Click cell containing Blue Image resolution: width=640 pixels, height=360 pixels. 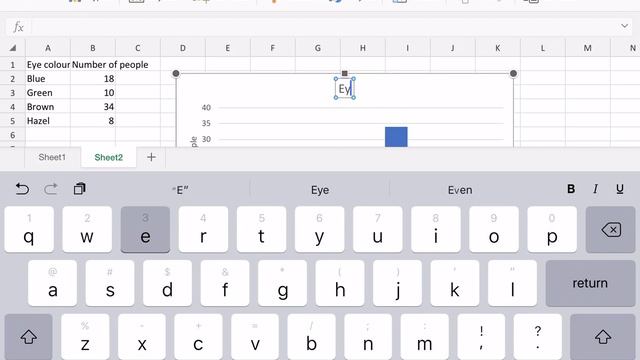[48, 78]
